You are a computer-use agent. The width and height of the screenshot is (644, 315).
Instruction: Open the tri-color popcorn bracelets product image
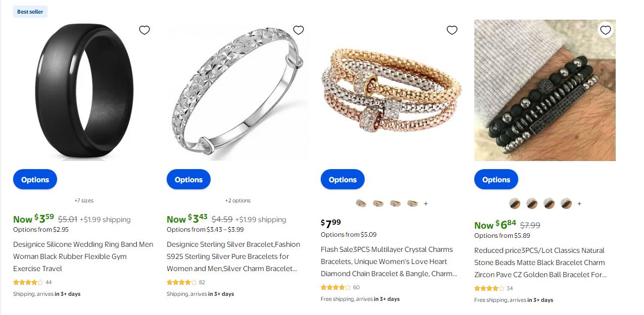[391, 91]
